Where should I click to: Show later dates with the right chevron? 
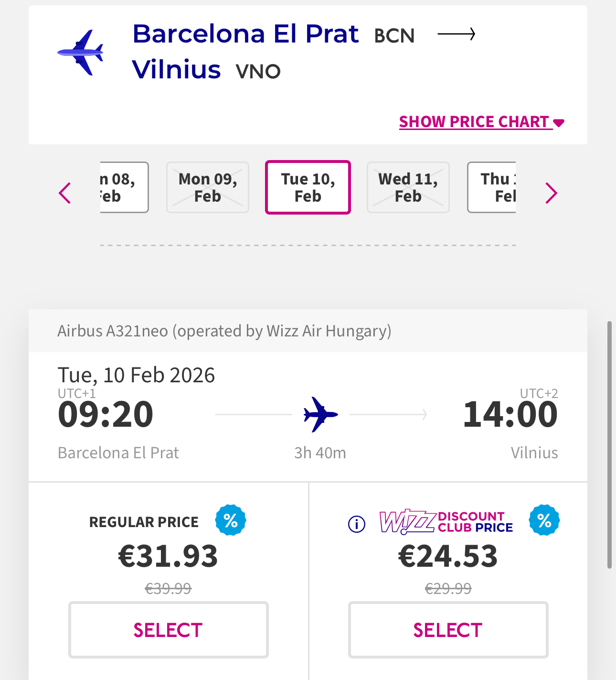coord(551,193)
